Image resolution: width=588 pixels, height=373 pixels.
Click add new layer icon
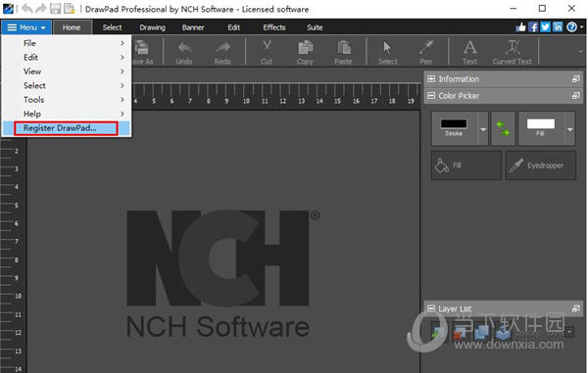tap(437, 332)
